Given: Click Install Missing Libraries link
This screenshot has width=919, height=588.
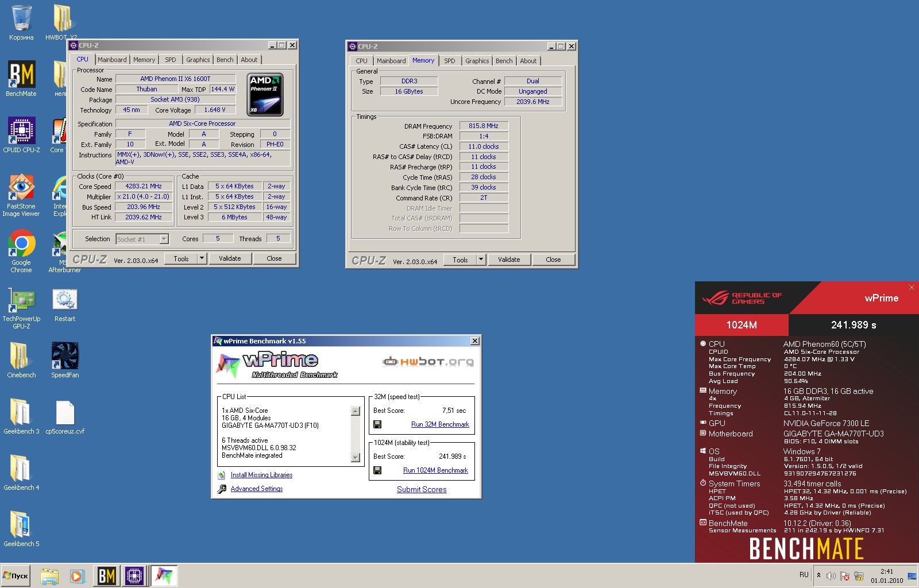Looking at the screenshot, I should [x=261, y=475].
